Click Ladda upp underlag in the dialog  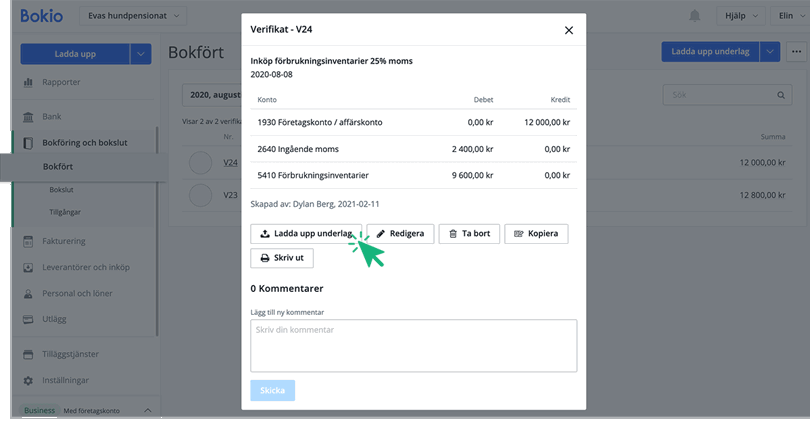pyautogui.click(x=305, y=234)
